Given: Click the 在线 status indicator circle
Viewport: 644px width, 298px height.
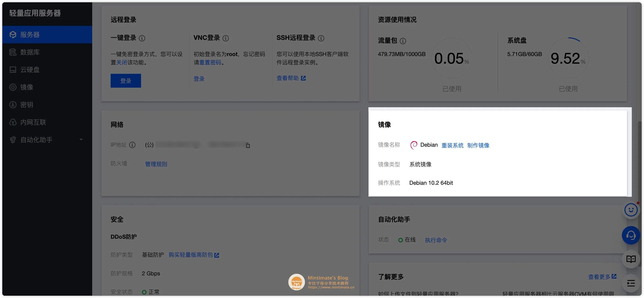Looking at the screenshot, I should click(x=401, y=240).
